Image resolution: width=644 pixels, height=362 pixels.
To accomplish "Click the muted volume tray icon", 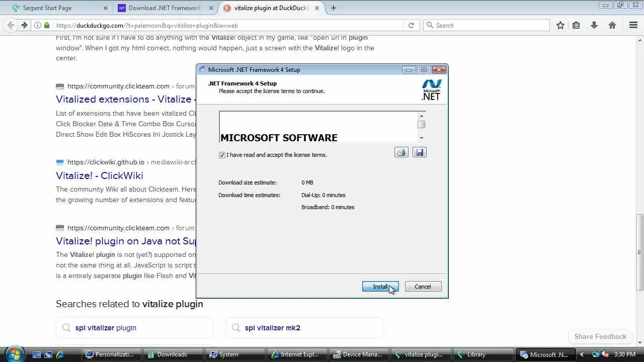I will click(606, 354).
